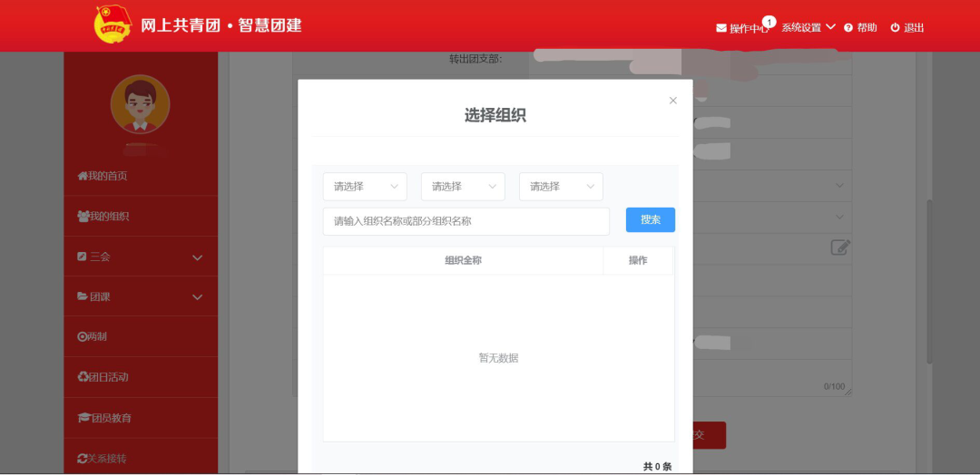Viewport: 980px width, 475px height.
Task: Expand the 团课 sidebar section
Action: 141,296
